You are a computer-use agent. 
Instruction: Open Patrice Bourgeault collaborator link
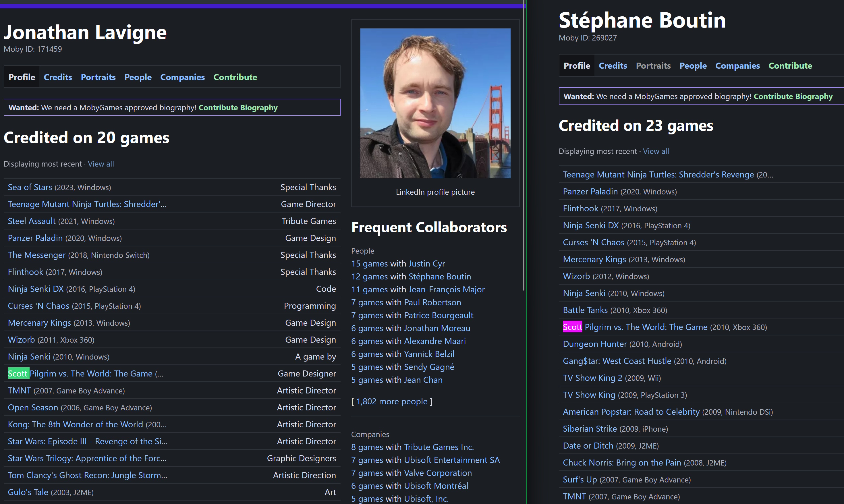point(439,315)
